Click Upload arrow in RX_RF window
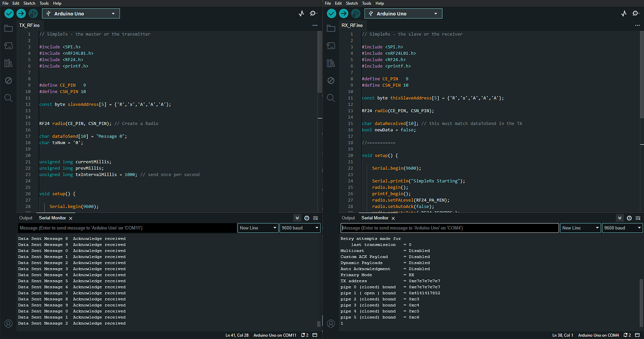This screenshot has width=644, height=339. pyautogui.click(x=344, y=14)
